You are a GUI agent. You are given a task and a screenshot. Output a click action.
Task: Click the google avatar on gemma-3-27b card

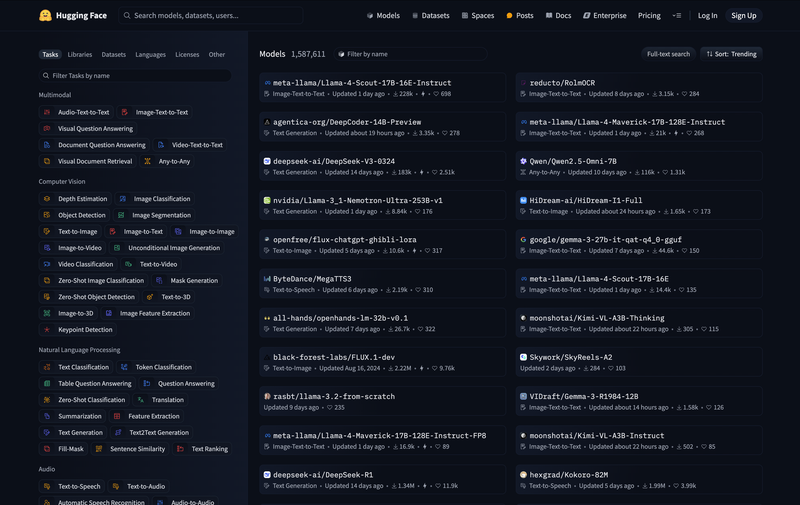point(523,240)
